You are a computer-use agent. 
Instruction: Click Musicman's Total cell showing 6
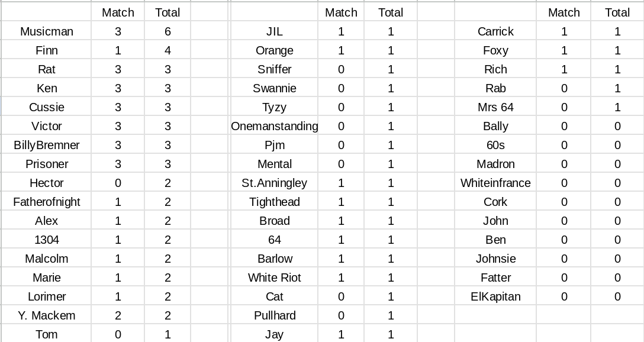[x=168, y=31]
